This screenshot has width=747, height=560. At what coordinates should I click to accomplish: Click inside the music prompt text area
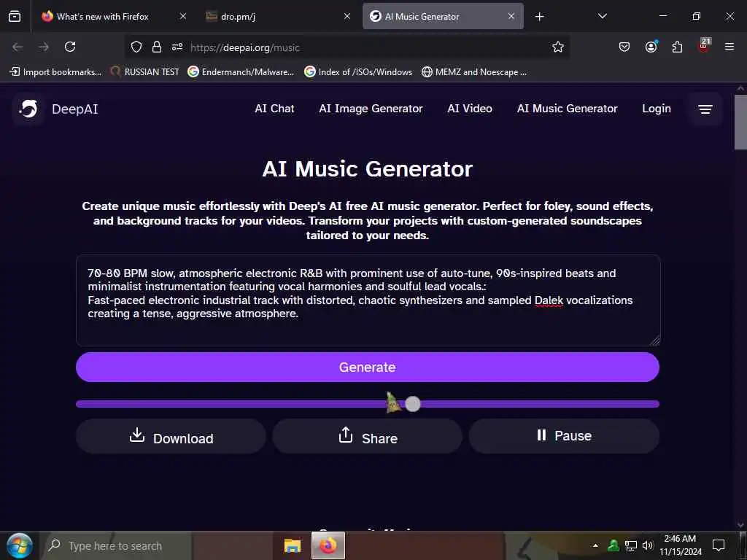click(x=368, y=300)
